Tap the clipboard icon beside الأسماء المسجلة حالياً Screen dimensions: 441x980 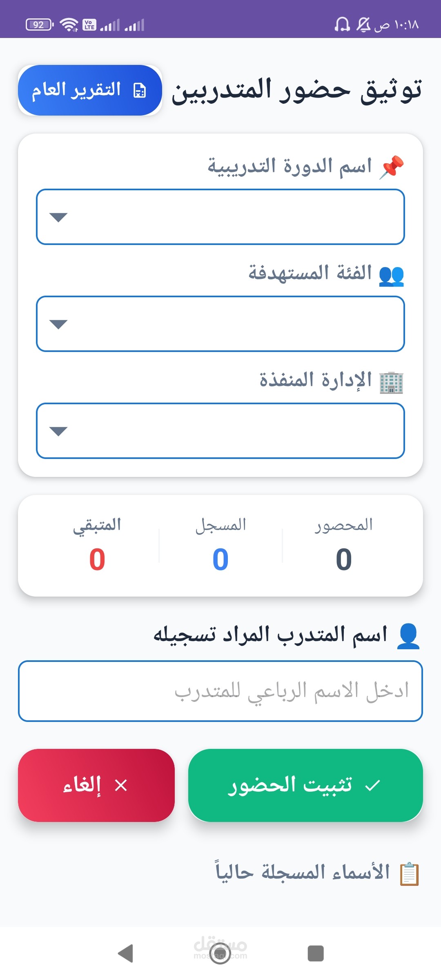click(x=409, y=874)
